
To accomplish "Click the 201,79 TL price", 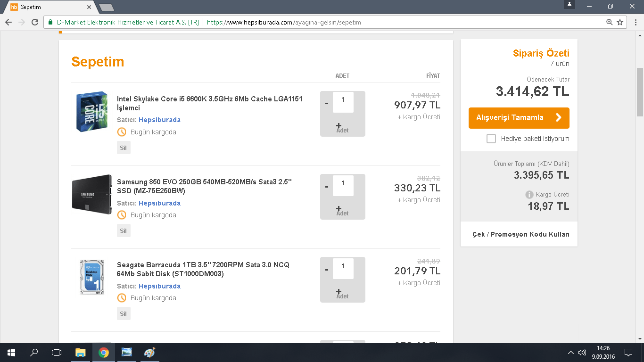I will [417, 271].
